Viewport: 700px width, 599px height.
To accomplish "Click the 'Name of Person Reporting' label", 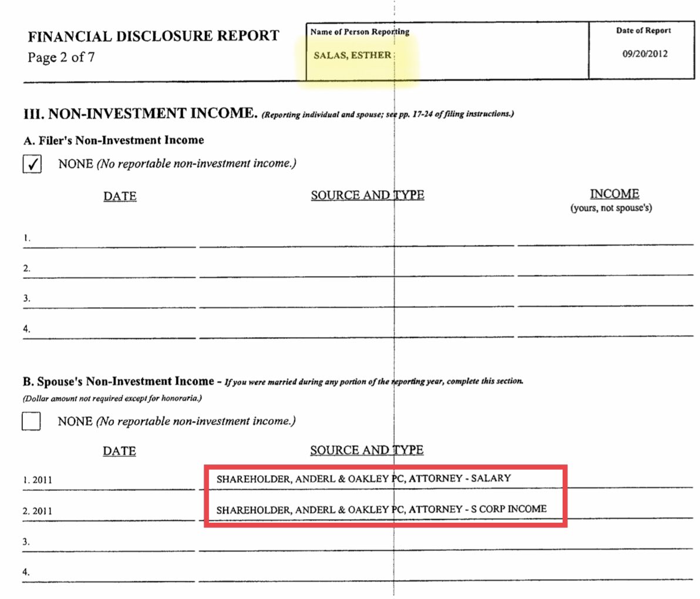I will point(360,32).
